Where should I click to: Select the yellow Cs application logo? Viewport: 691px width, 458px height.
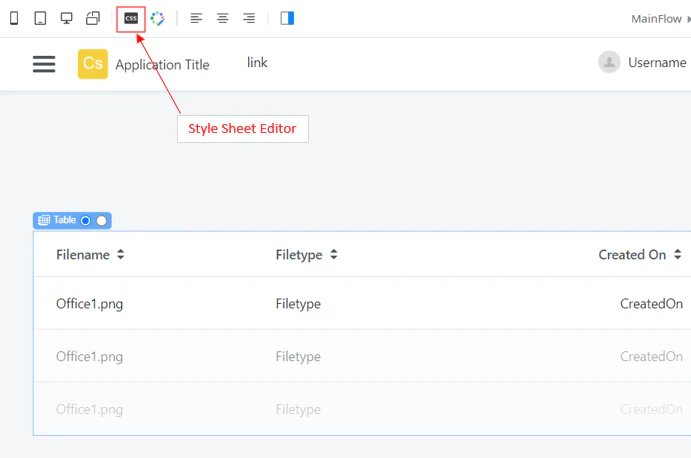click(x=93, y=64)
